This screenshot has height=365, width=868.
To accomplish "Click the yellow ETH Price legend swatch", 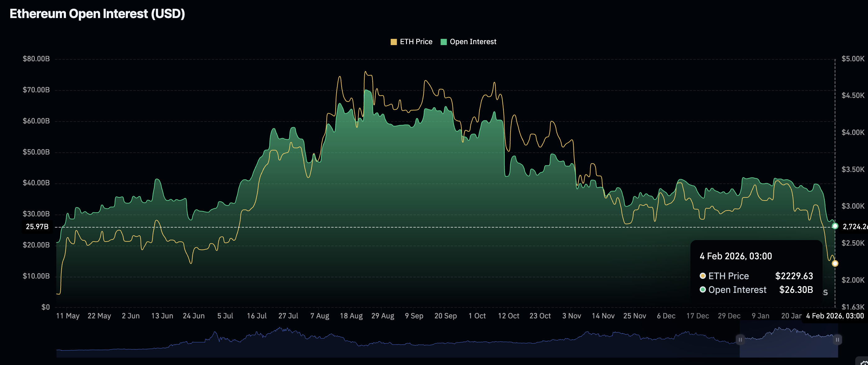I will pyautogui.click(x=394, y=42).
